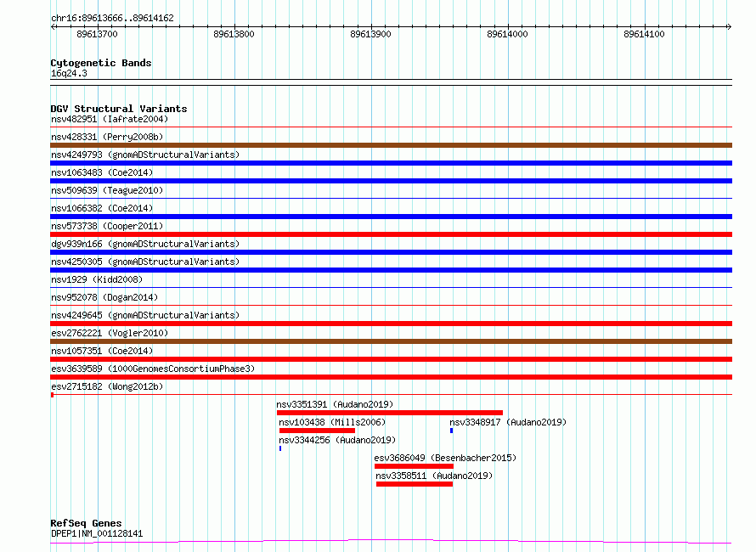Click the nsv573738 (Cooper2011) label

tap(107, 226)
